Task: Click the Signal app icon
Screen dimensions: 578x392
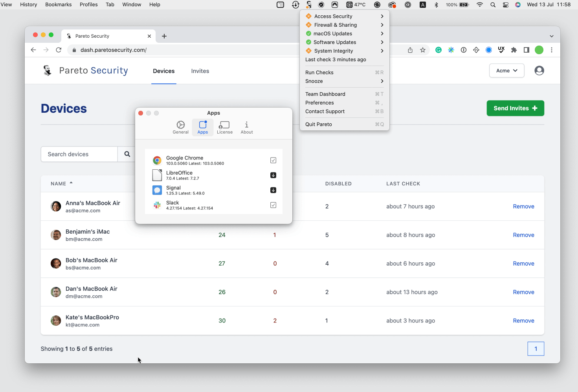Action: [x=157, y=190]
